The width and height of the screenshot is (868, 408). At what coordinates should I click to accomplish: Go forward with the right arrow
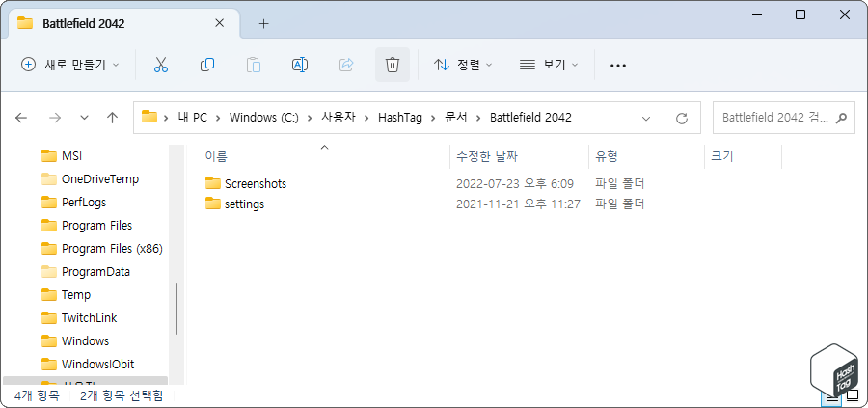point(54,118)
